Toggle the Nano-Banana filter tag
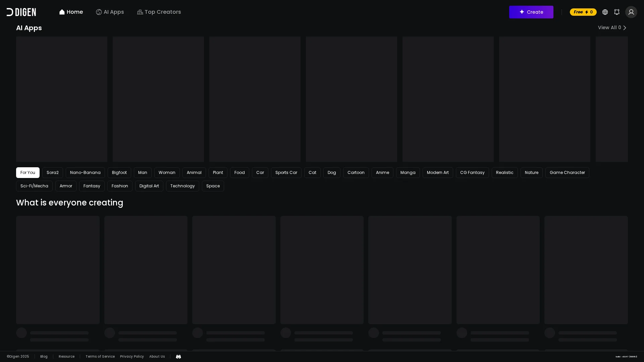 click(x=85, y=173)
